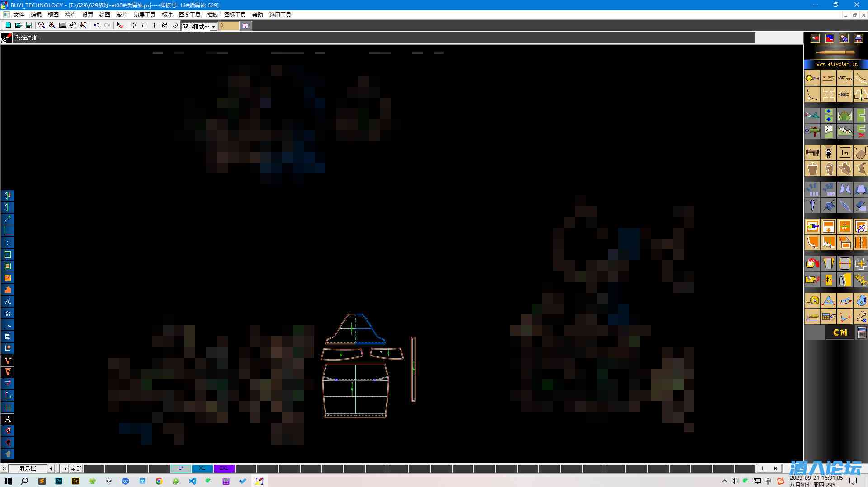
Task: Select the 2XL size tab
Action: click(x=224, y=468)
